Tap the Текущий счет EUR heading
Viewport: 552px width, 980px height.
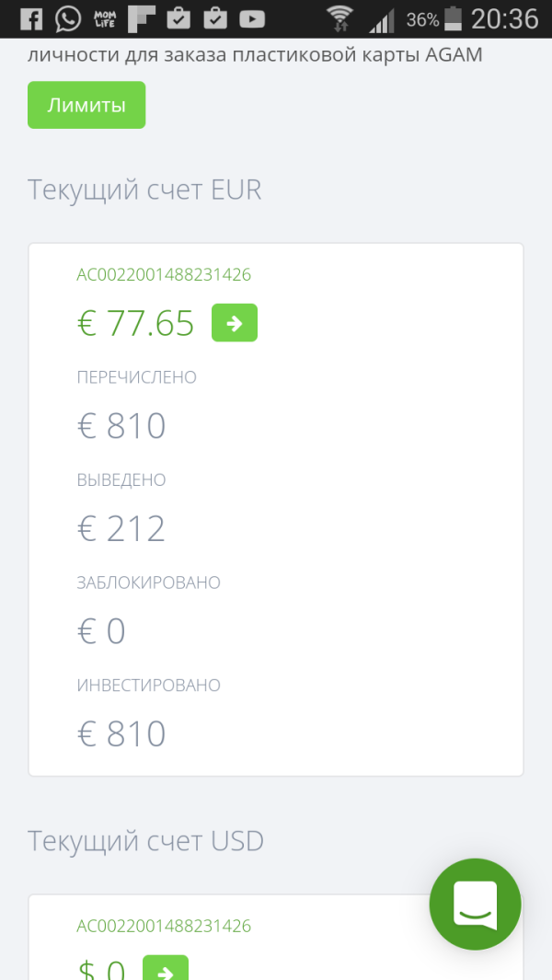pos(144,190)
